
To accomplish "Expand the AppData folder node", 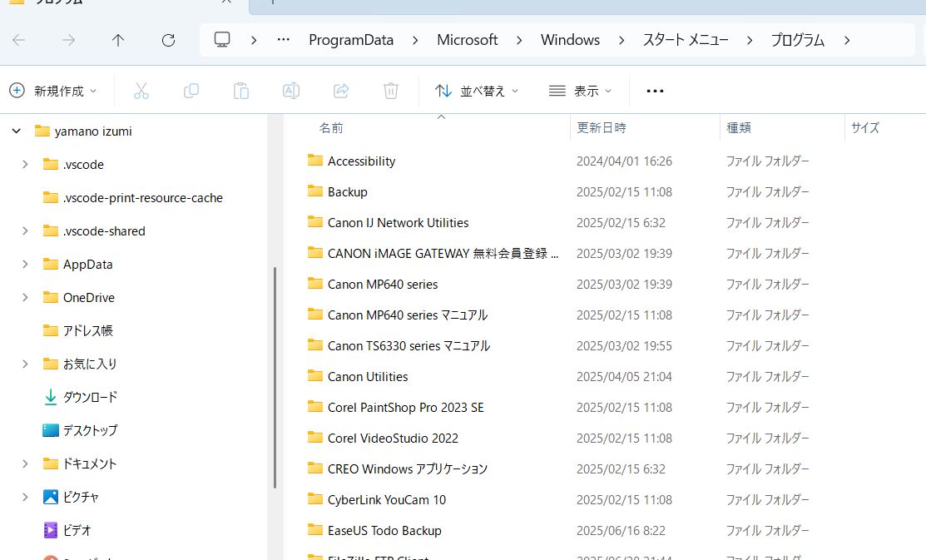I will coord(25,264).
